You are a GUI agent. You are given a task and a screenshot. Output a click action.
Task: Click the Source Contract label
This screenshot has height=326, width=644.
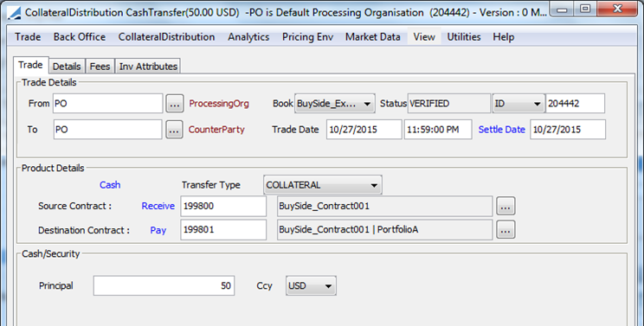click(x=74, y=206)
